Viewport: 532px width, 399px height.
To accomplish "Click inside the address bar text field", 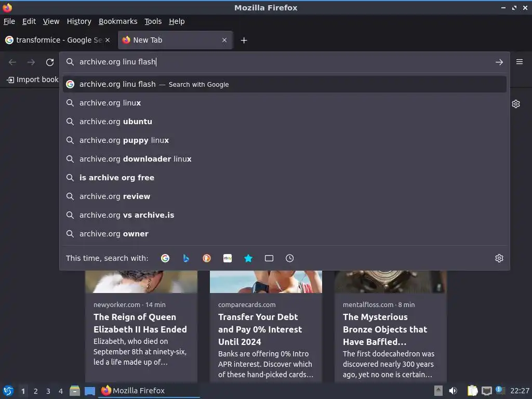I will click(284, 62).
